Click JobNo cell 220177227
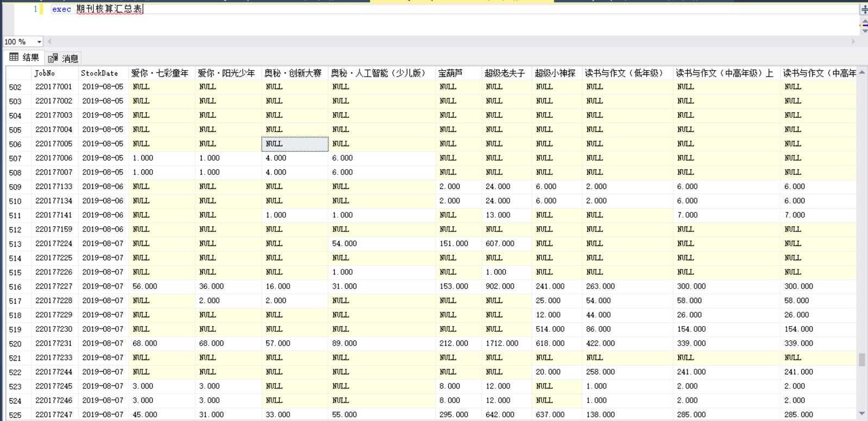 click(54, 286)
